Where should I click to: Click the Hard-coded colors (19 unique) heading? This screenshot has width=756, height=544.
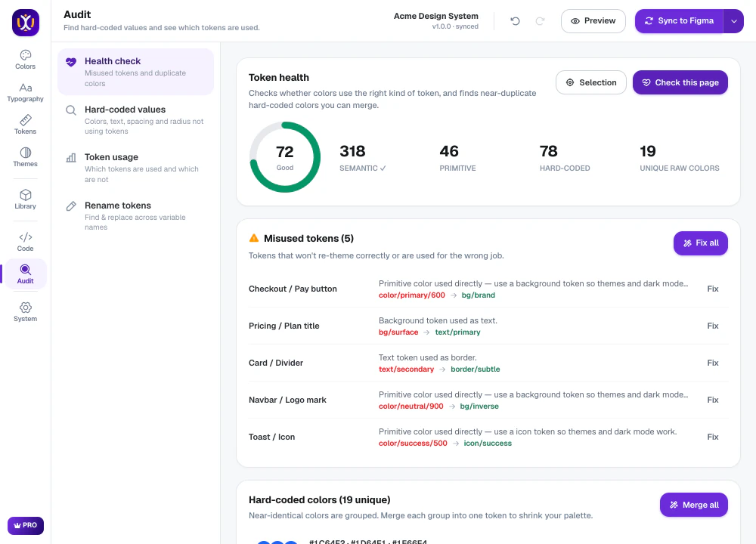tap(320, 500)
